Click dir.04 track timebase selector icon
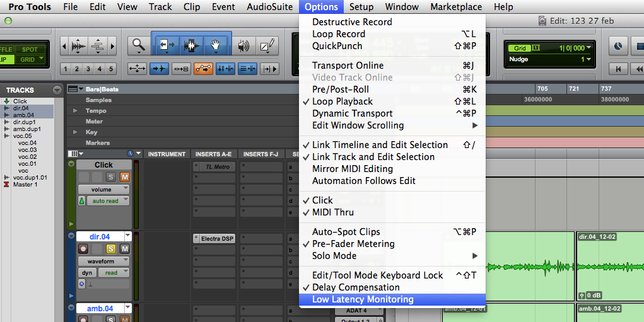Screen dimensions: 644x322 [x=82, y=284]
